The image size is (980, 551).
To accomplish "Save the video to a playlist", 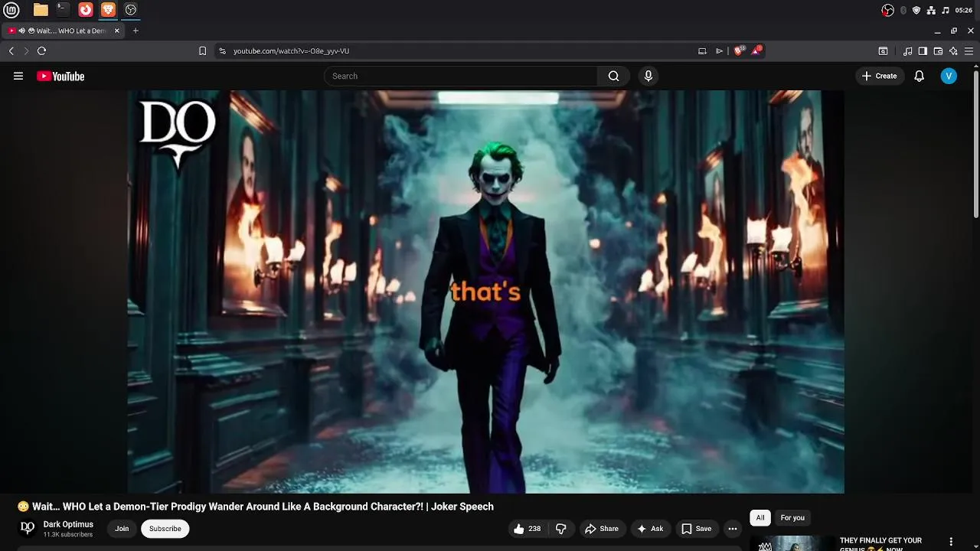I will [x=697, y=529].
